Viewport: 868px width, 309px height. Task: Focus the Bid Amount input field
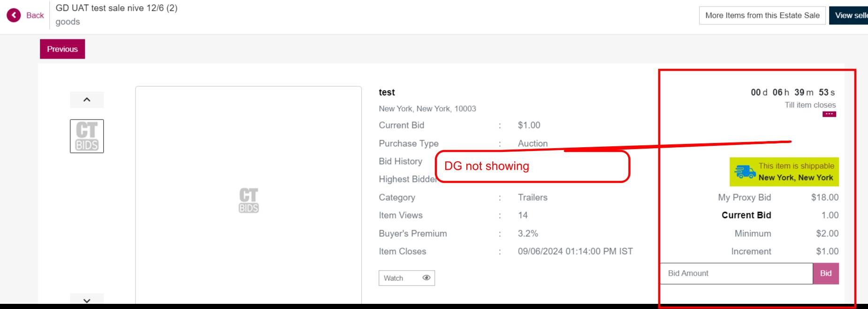click(x=736, y=273)
